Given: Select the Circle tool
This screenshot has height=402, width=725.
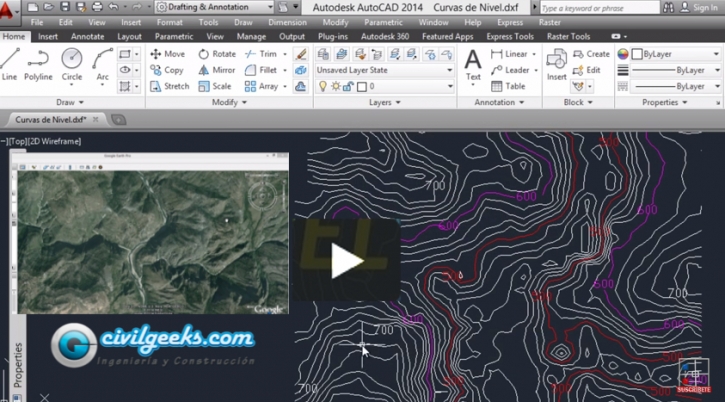Looking at the screenshot, I should point(72,65).
